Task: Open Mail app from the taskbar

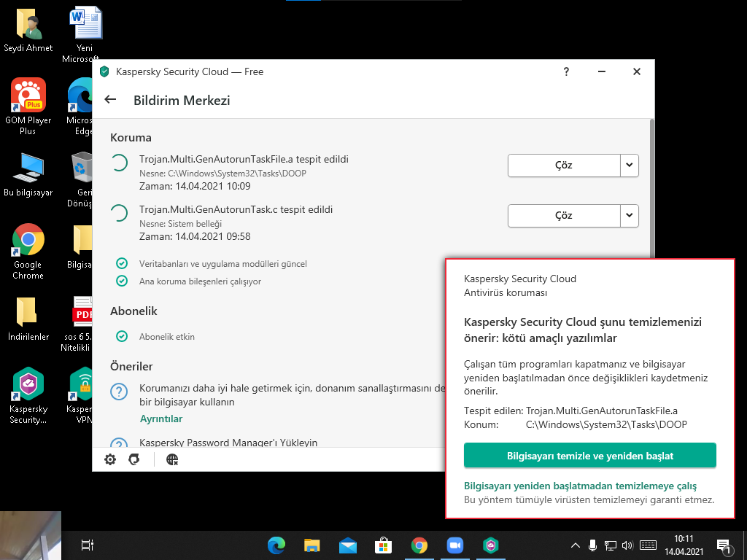Action: (348, 545)
